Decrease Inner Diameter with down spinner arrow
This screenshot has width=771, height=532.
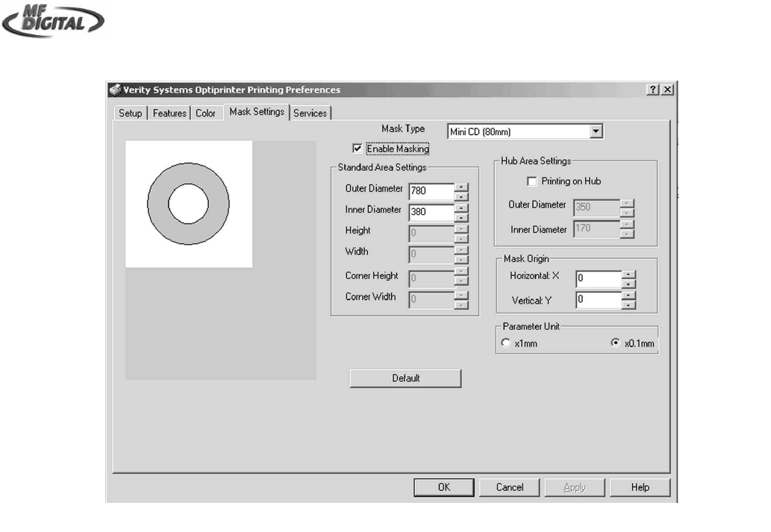(462, 216)
